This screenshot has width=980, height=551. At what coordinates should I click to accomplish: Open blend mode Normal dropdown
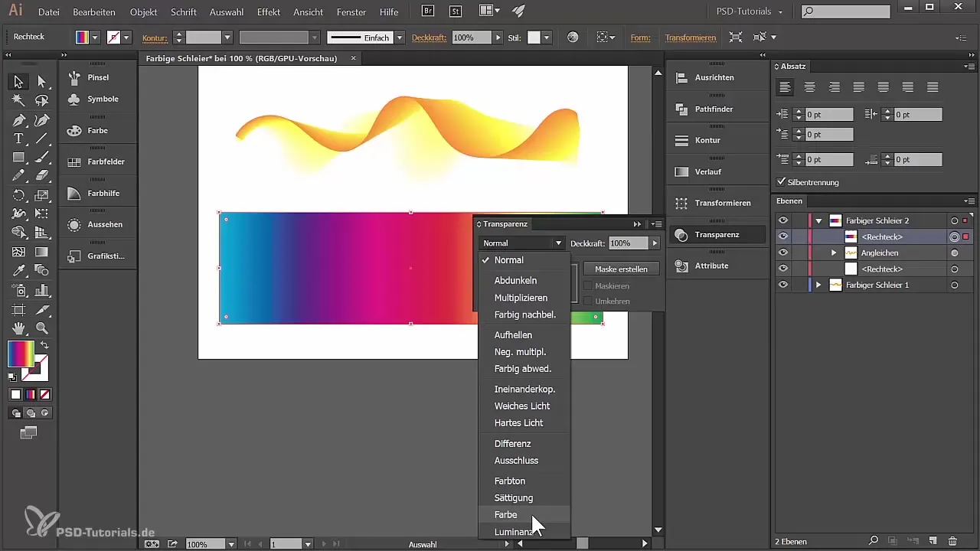tap(522, 243)
